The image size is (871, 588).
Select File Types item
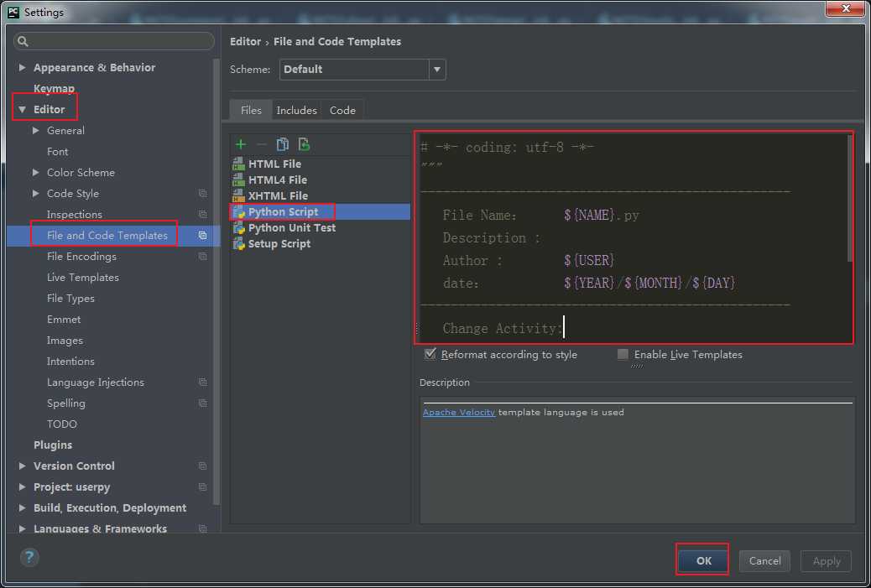pos(70,298)
